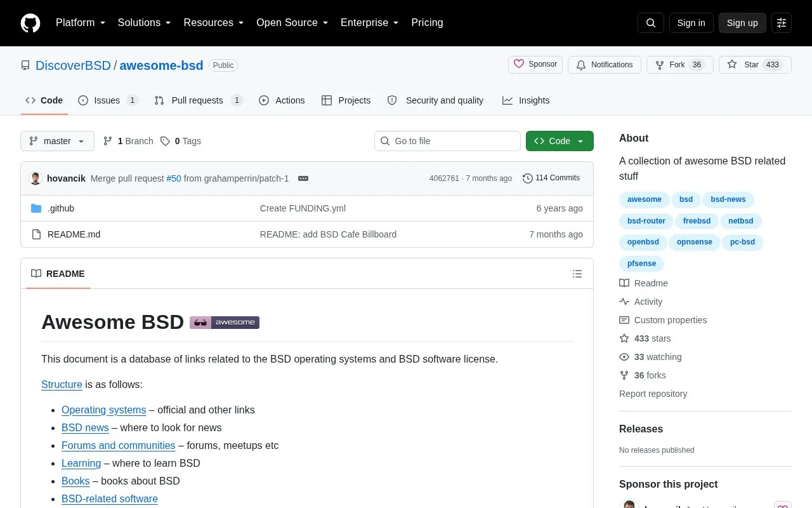Screen dimensions: 812x508
Task: Expand the Resources menu
Action: (214, 23)
